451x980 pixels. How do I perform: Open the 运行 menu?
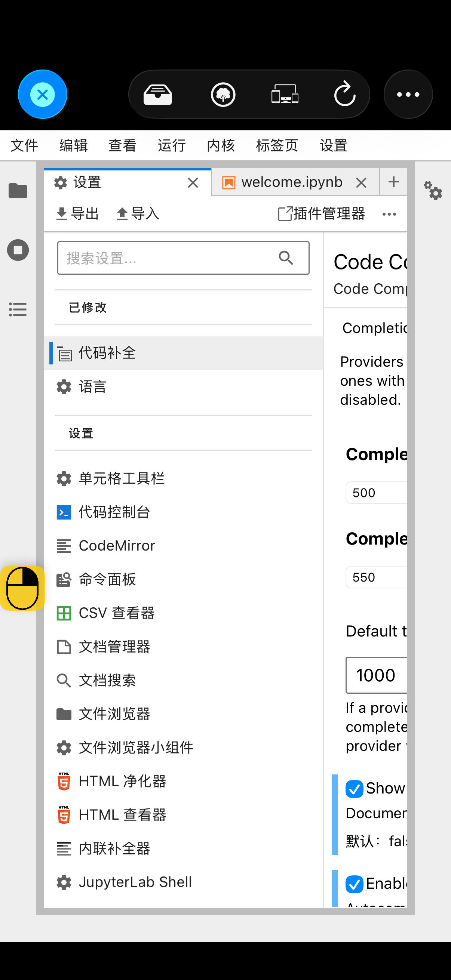[172, 145]
